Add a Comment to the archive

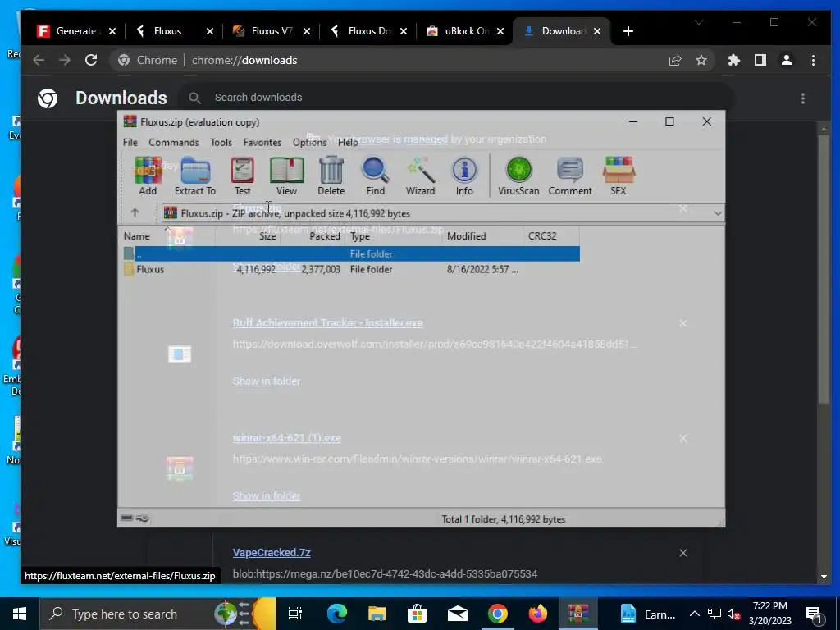click(570, 176)
